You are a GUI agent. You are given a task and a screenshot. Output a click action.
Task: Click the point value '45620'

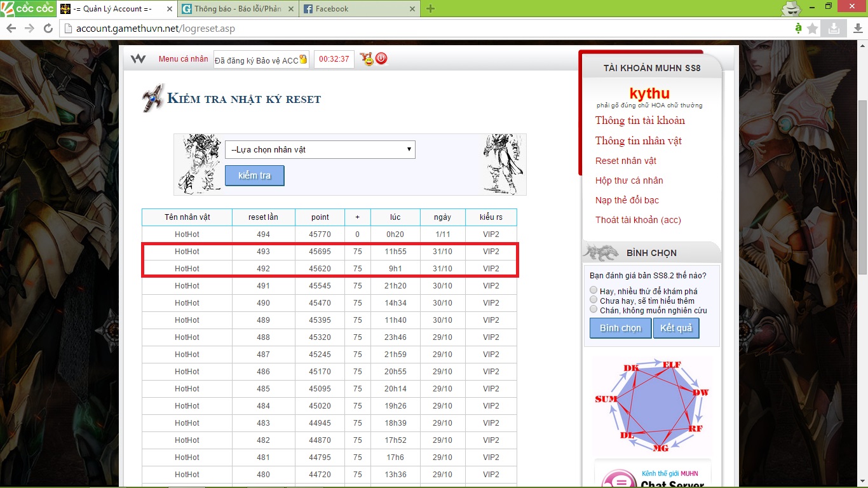[x=320, y=269]
